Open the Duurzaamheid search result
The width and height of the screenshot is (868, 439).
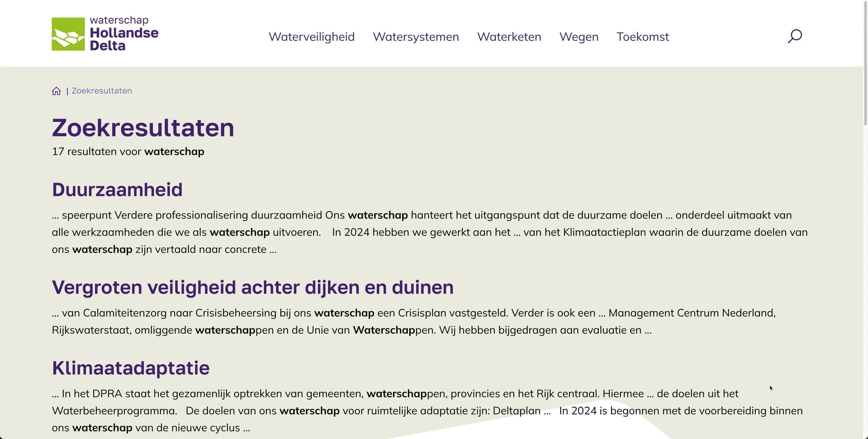[x=117, y=189]
